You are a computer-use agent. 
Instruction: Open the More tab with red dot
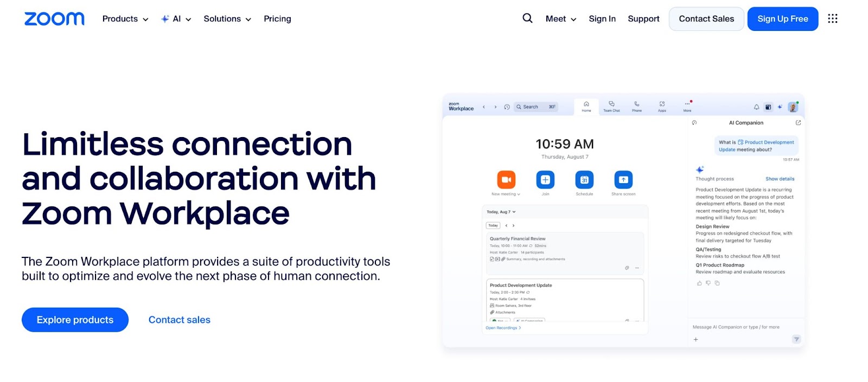coord(687,106)
